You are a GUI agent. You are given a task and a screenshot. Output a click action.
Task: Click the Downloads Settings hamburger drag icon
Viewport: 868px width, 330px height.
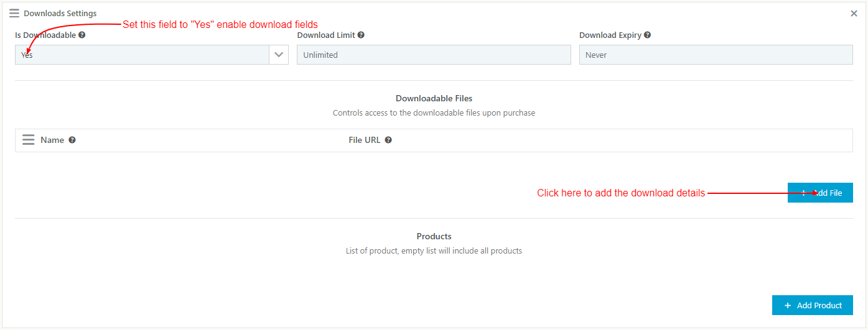click(x=14, y=13)
